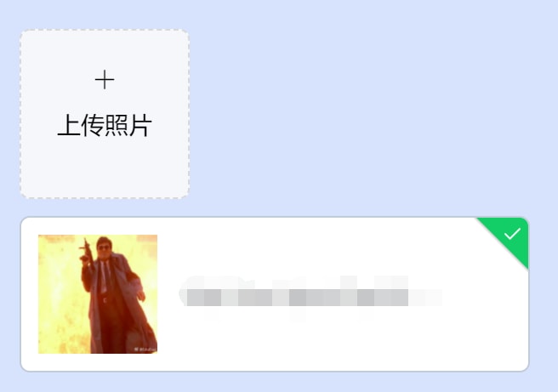The image size is (558, 392).
Task: Click the man's sunglasses face in thumbnail
Action: pos(104,246)
